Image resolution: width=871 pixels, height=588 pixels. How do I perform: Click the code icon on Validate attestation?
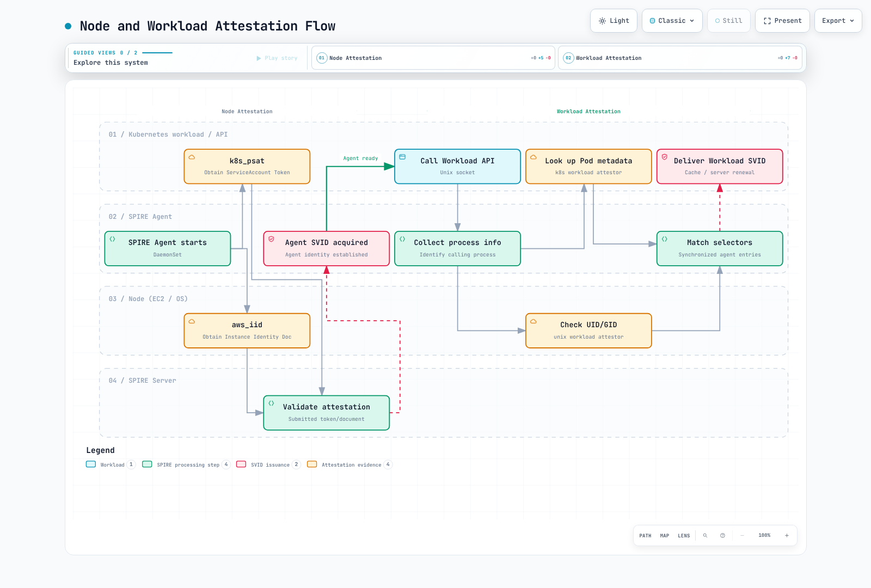click(x=271, y=403)
